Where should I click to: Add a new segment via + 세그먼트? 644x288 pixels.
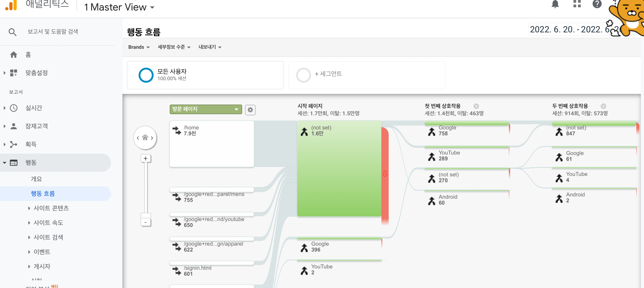pyautogui.click(x=328, y=74)
